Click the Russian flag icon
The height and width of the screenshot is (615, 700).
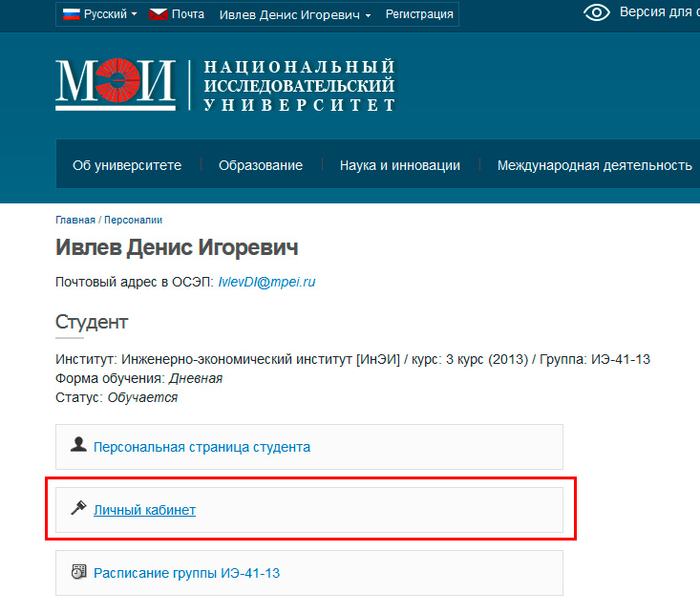tap(71, 14)
